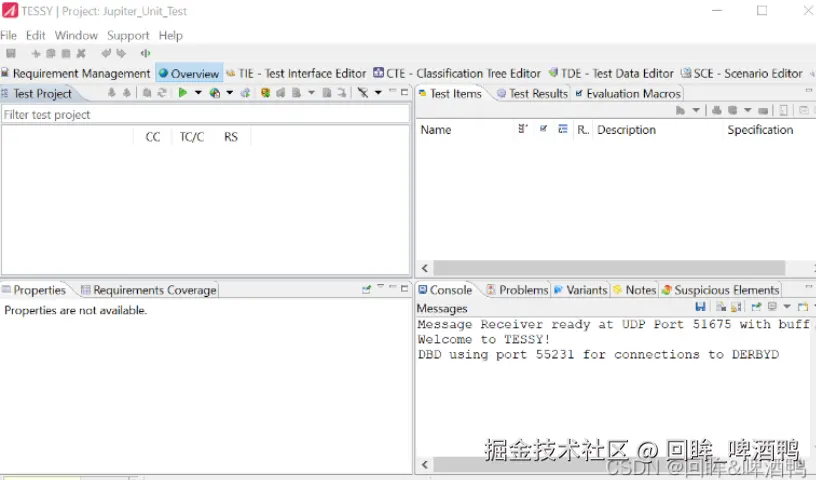
Task: Open CTE - Classification Tree Editor perspective
Action: click(x=457, y=73)
